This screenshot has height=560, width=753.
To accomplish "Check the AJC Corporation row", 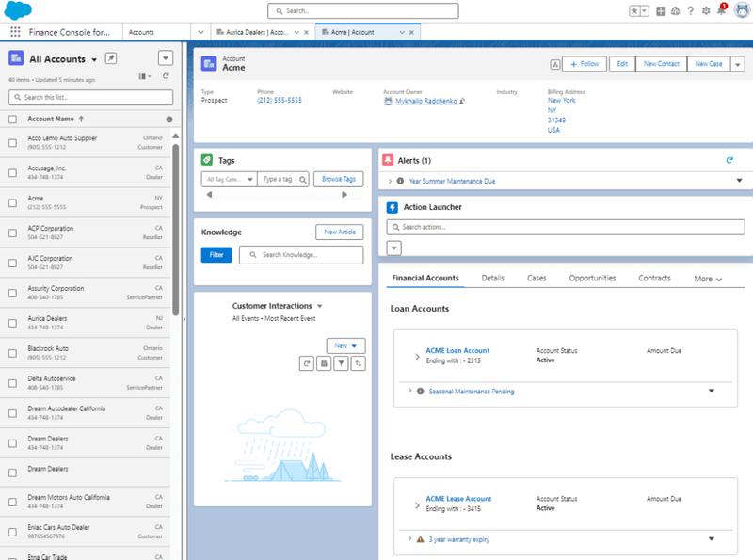I will 12,264.
